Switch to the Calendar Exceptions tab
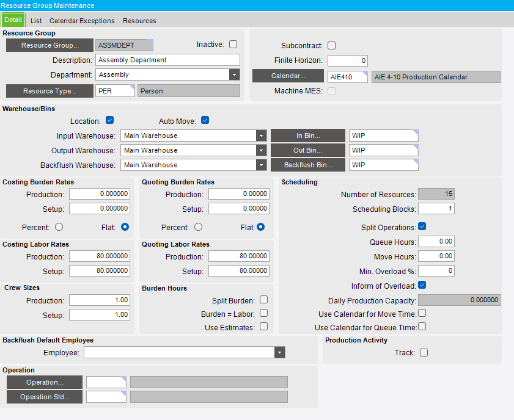 click(x=82, y=21)
